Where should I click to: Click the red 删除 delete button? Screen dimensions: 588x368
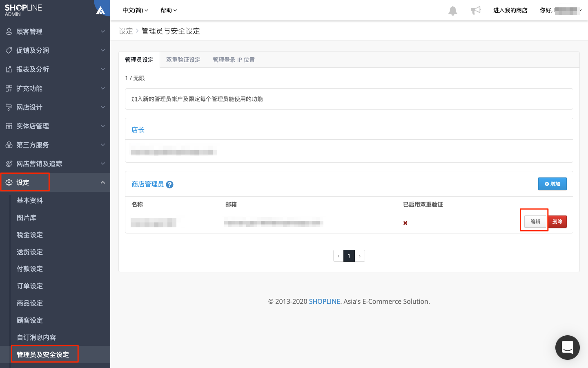557,222
